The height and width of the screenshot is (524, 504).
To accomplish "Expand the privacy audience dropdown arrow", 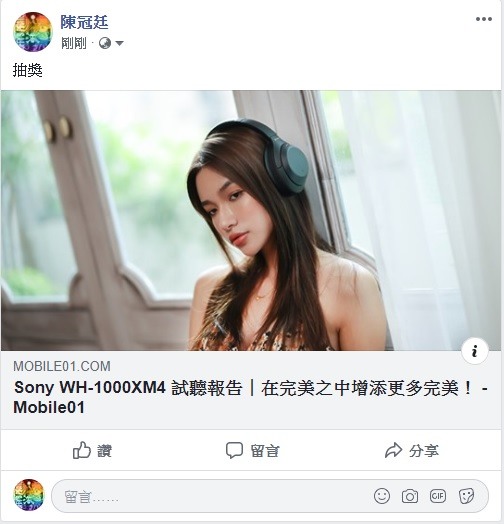I will tap(119, 43).
